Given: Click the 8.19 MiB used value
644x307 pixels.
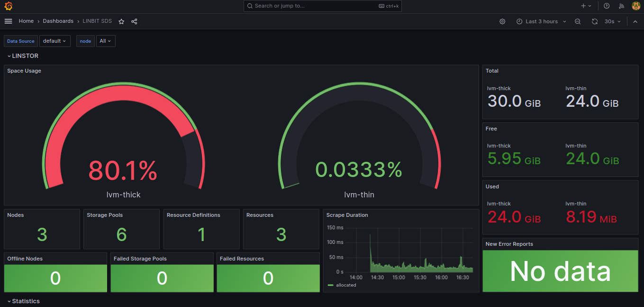Looking at the screenshot, I should pos(591,217).
